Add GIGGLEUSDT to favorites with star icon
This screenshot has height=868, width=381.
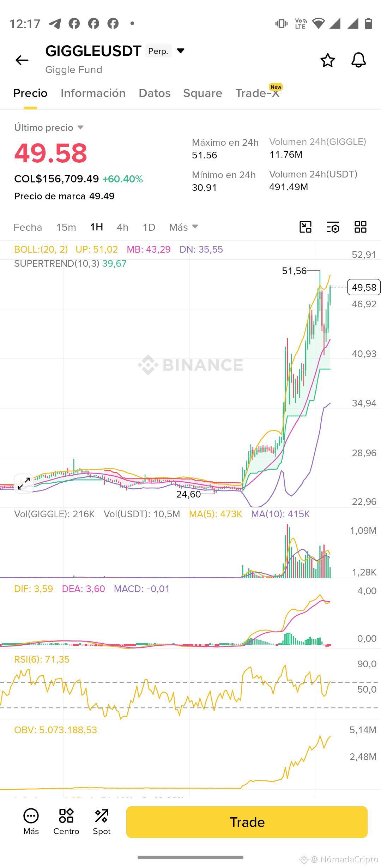tap(327, 60)
